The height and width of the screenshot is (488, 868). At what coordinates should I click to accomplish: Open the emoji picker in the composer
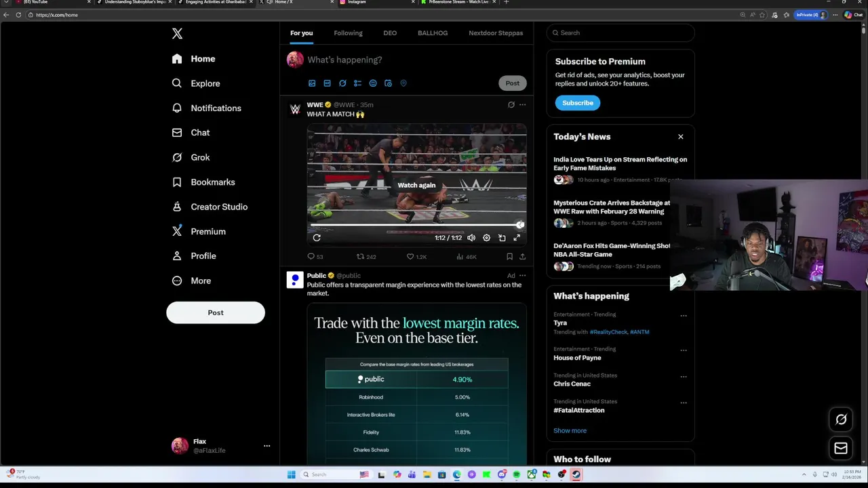tap(373, 83)
